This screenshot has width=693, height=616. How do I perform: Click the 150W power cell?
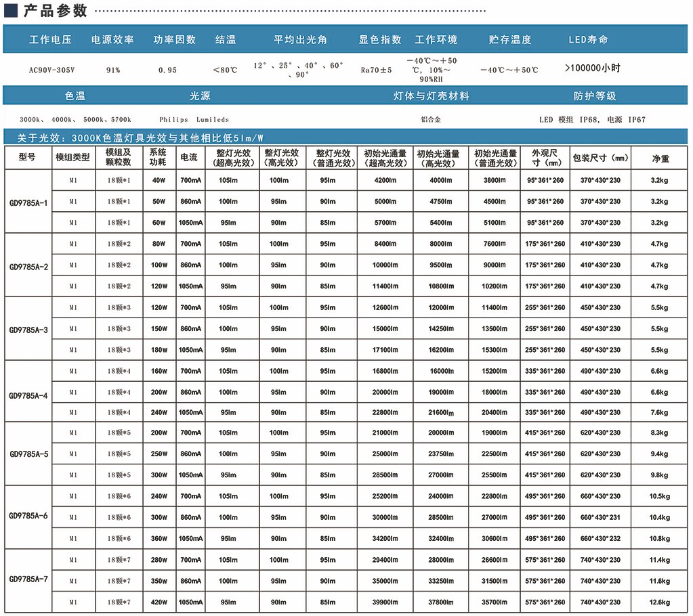tap(159, 328)
